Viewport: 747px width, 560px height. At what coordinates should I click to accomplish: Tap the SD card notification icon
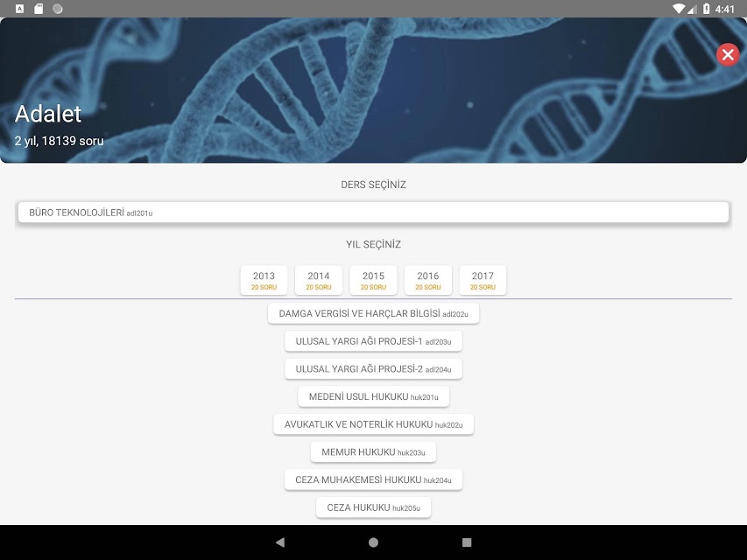pos(39,9)
